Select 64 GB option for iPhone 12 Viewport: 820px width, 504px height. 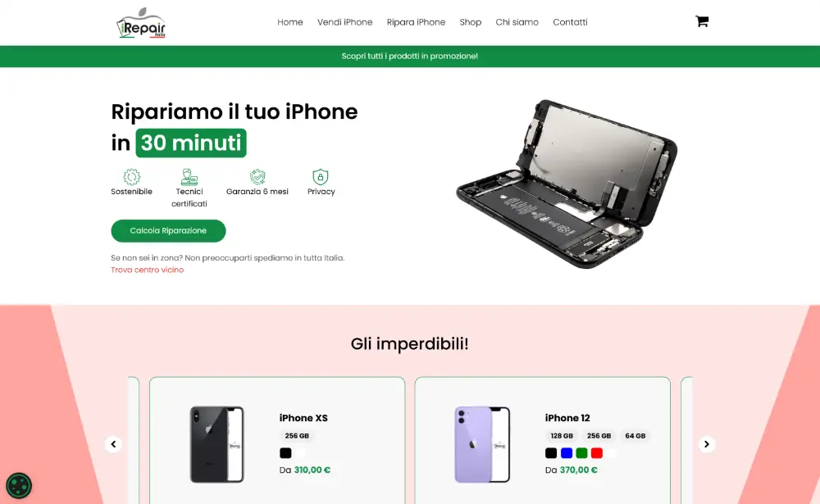point(635,435)
